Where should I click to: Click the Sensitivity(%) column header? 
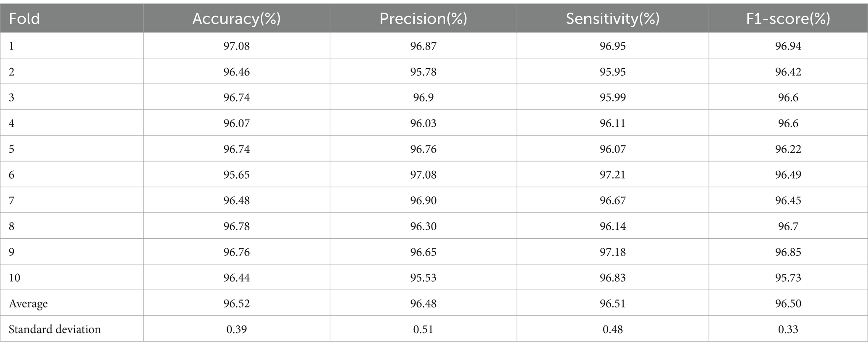coord(612,19)
